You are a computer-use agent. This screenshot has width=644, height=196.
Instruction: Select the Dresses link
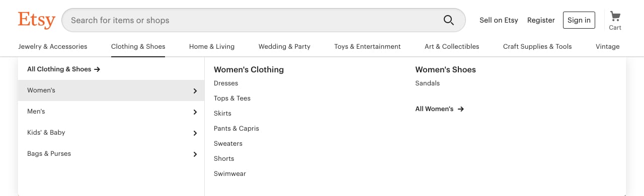click(x=226, y=83)
